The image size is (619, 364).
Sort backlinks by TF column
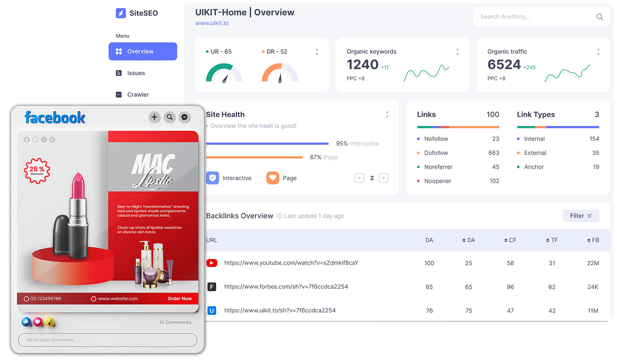pos(551,240)
